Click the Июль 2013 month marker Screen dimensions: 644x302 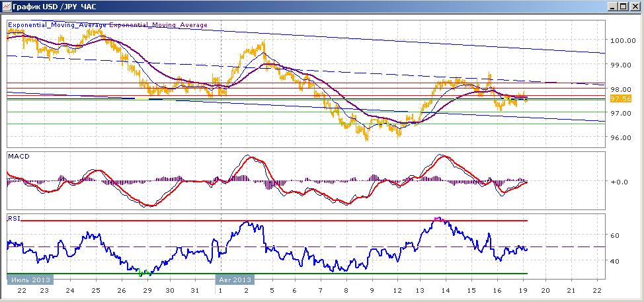pos(31,280)
